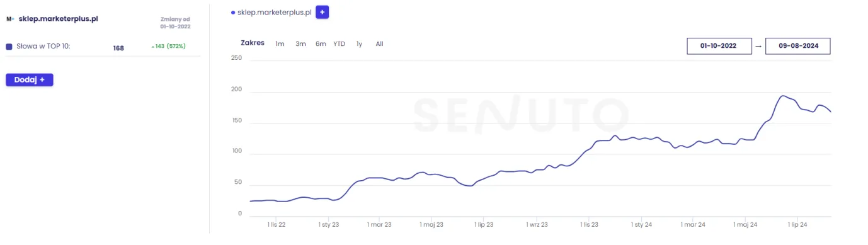Click the plus icon beside the chart domain

pos(322,12)
